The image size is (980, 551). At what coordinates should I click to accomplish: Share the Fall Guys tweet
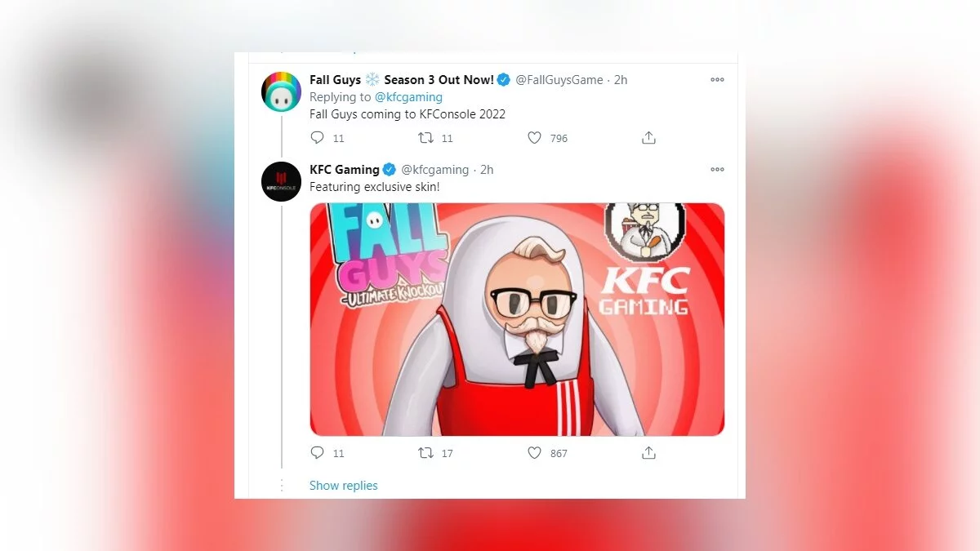click(648, 138)
